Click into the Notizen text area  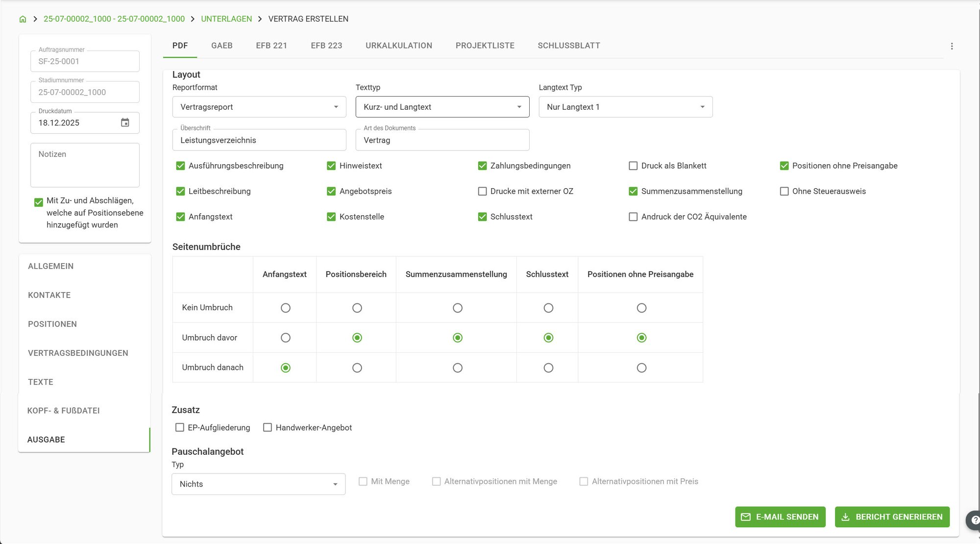[85, 165]
